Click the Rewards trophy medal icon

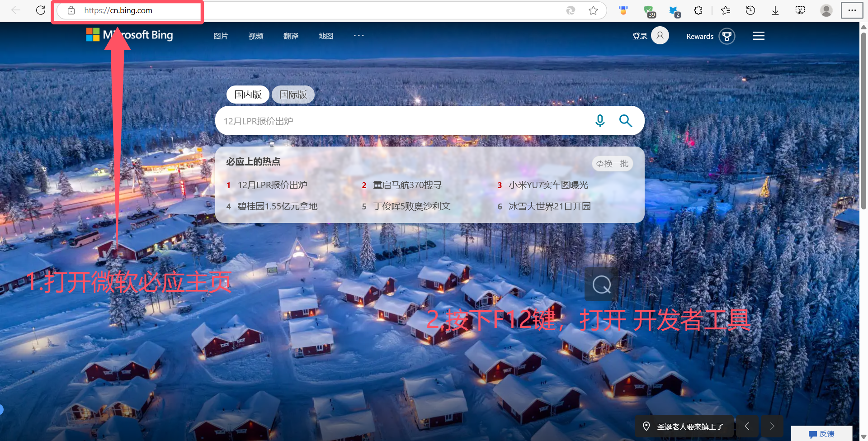(727, 36)
